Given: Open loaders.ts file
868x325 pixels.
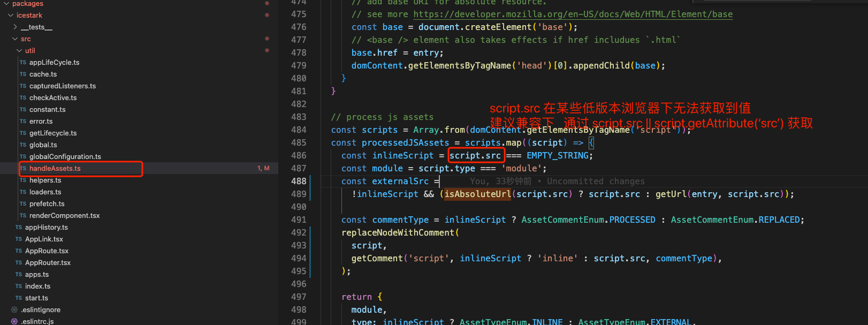Looking at the screenshot, I should 45,192.
